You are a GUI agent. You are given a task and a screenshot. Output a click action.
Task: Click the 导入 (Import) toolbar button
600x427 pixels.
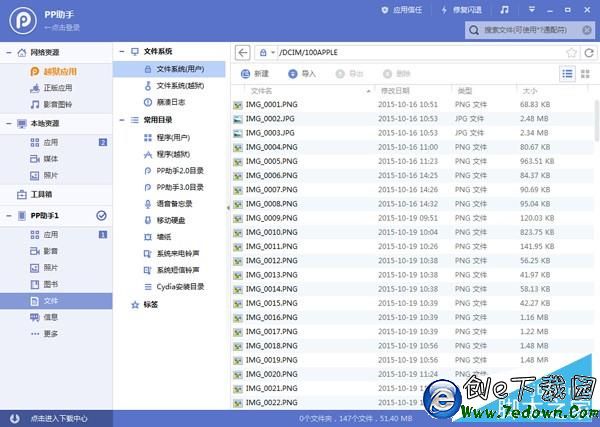point(301,73)
